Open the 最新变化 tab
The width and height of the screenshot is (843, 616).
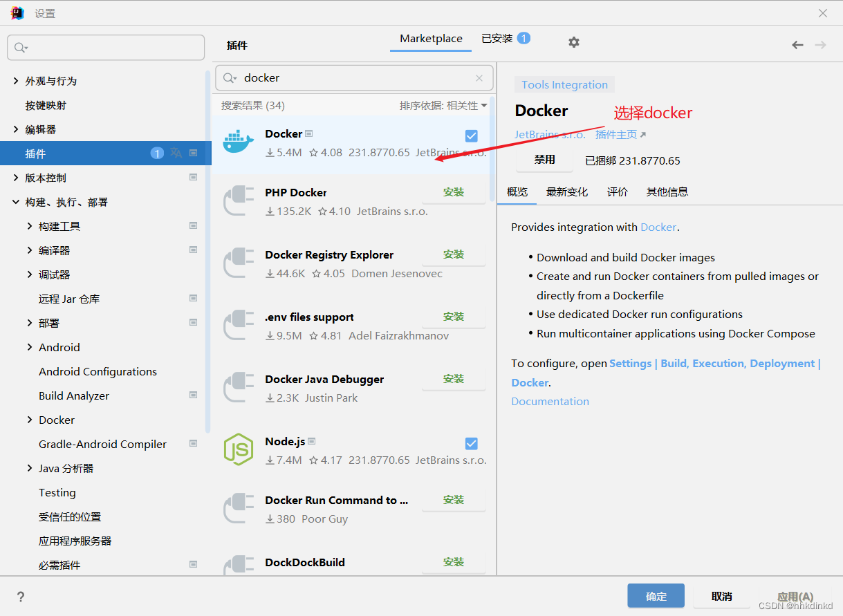567,192
